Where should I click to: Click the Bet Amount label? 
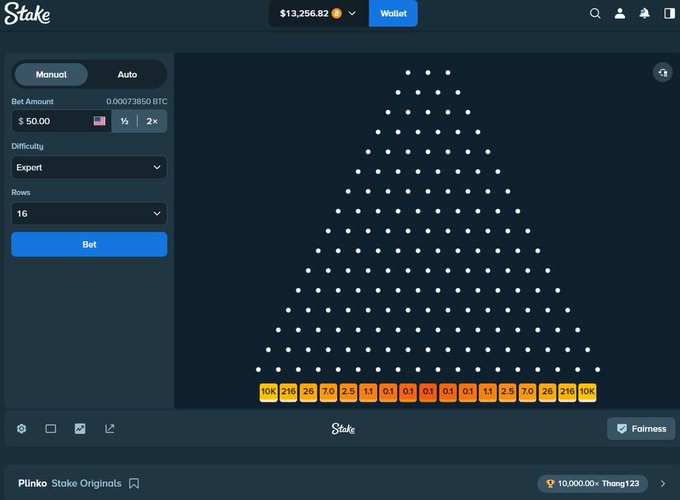click(x=33, y=101)
